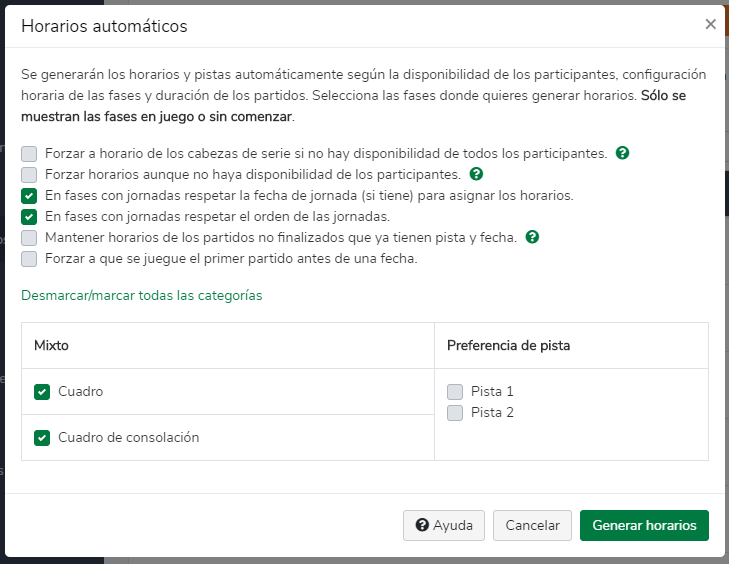Close the Horarios automáticos dialog
The image size is (729, 564).
[710, 24]
